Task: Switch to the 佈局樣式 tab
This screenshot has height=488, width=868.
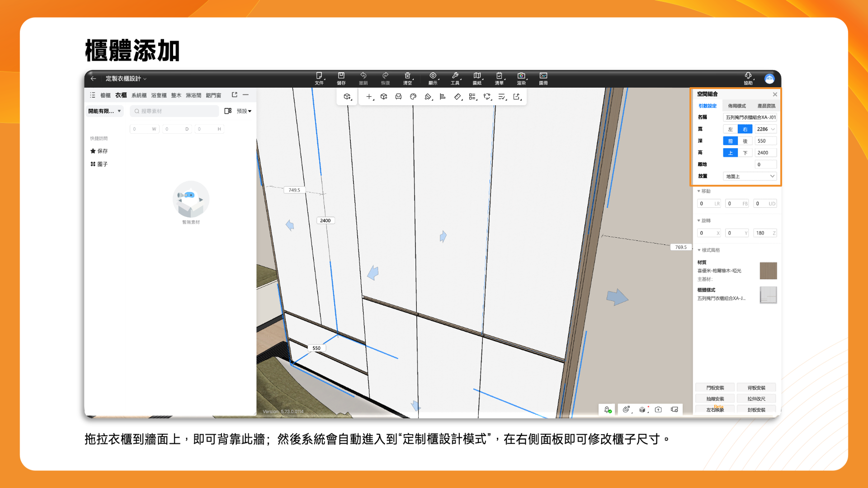Action: [x=737, y=106]
